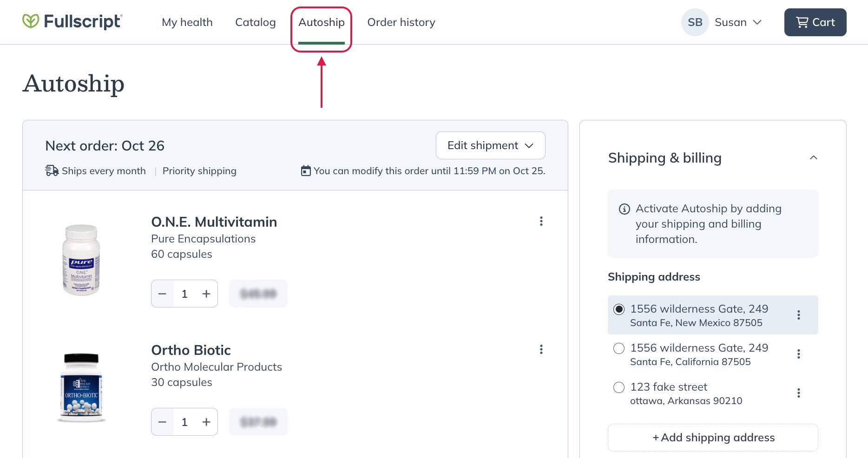Decrease Ortho Biotic quantity
Screen dimensions: 868x458
click(x=162, y=422)
